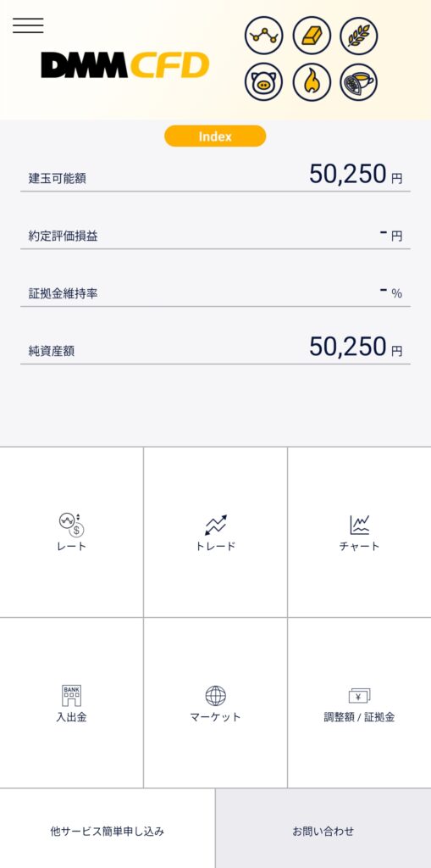The width and height of the screenshot is (431, 868).
Task: Tap the 建玉可能額 amount row
Action: pos(215,175)
